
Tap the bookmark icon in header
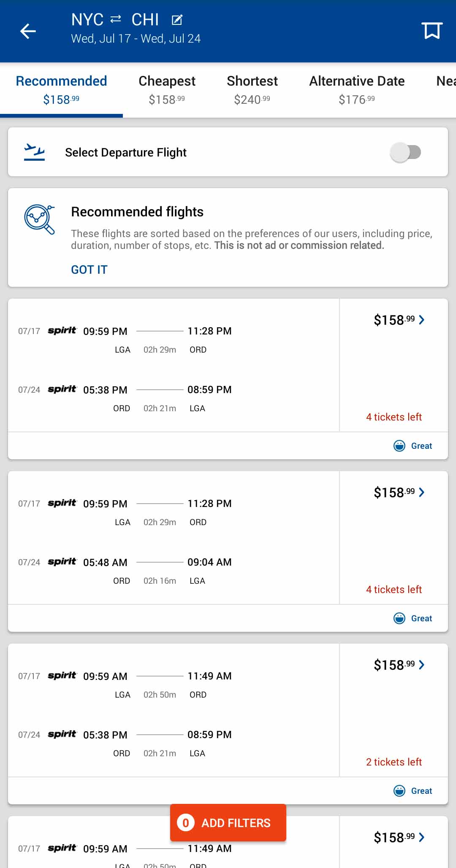click(x=432, y=31)
